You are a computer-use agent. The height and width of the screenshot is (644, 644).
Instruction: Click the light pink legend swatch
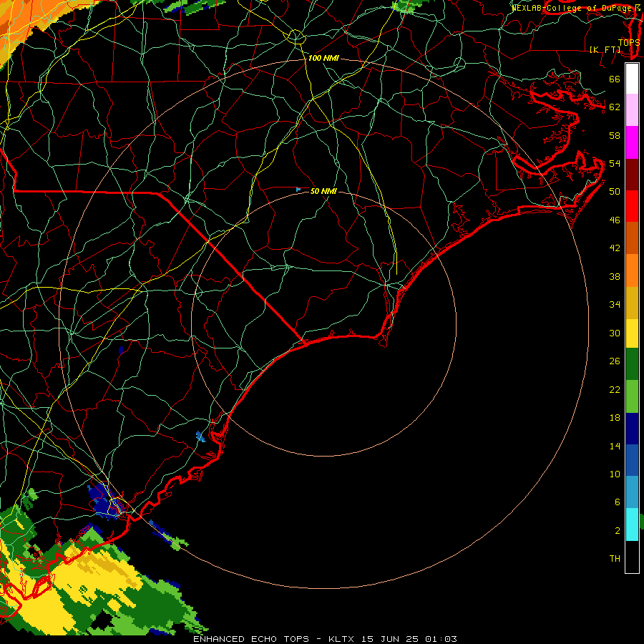click(x=632, y=110)
